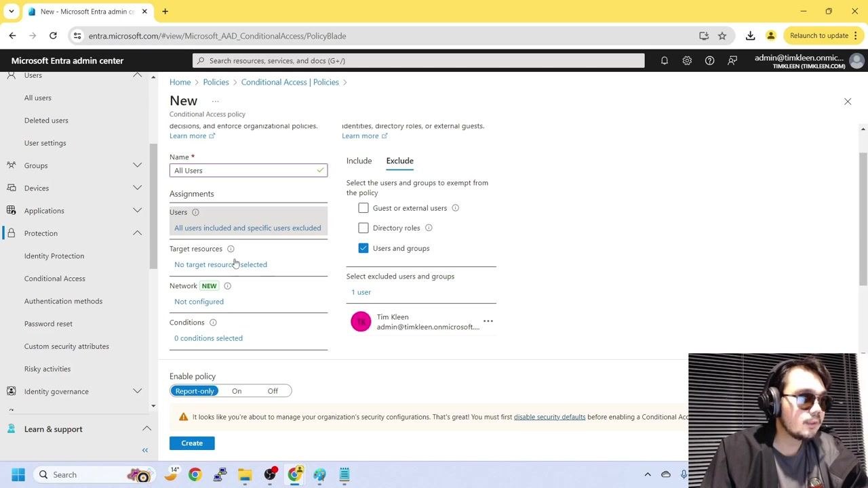The height and width of the screenshot is (488, 868).
Task: Open Policies breadcrumb link
Action: click(x=216, y=82)
